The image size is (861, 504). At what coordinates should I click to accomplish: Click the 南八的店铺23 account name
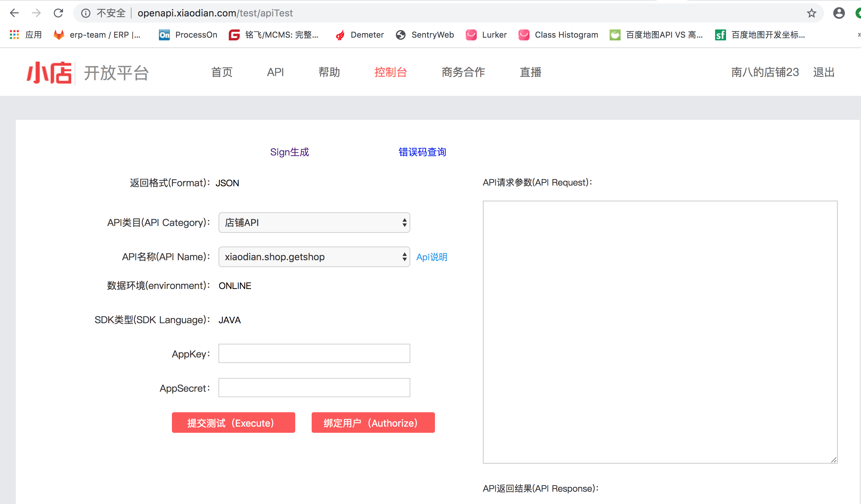click(765, 72)
